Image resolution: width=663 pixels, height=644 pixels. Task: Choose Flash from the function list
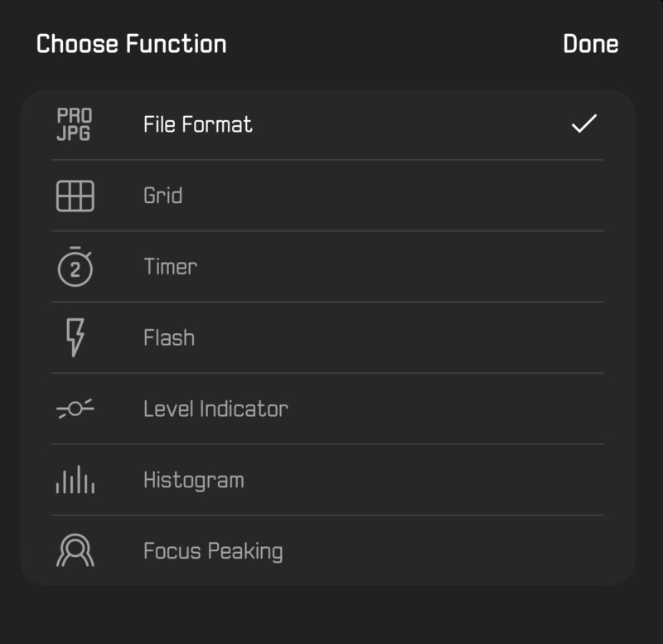(331, 337)
